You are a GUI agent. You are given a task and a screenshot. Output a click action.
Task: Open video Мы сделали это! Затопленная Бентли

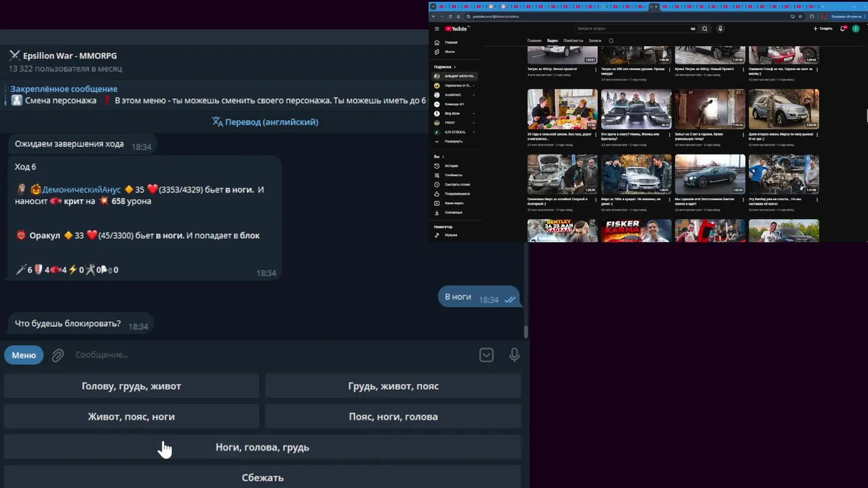(x=710, y=174)
